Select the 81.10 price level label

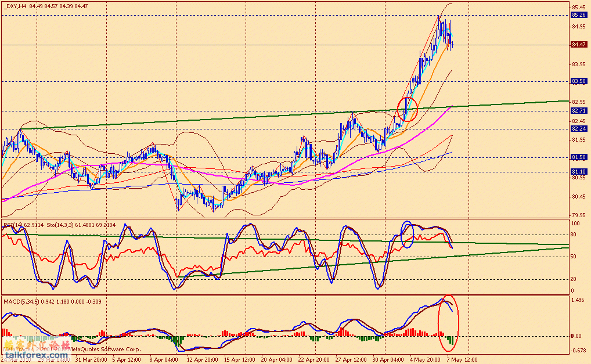point(578,172)
